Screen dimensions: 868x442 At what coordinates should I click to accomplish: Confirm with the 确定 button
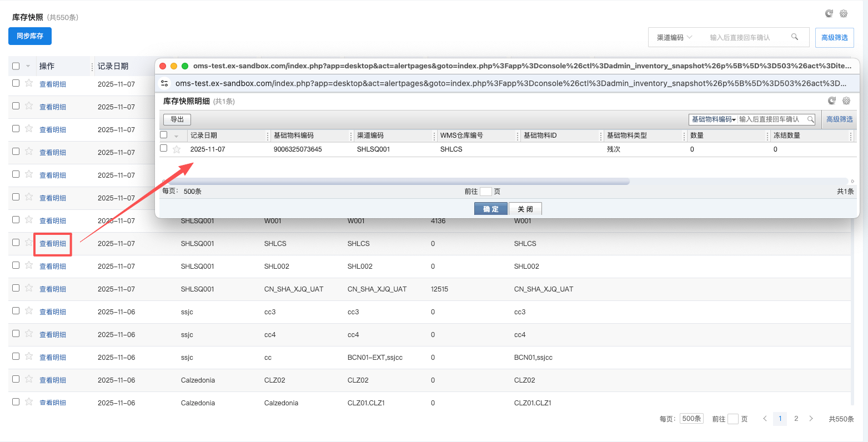(491, 209)
